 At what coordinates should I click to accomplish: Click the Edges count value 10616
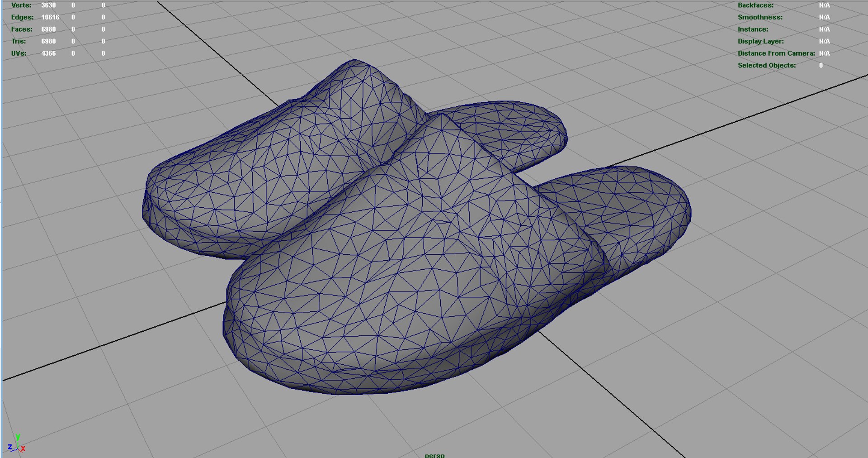click(x=50, y=17)
